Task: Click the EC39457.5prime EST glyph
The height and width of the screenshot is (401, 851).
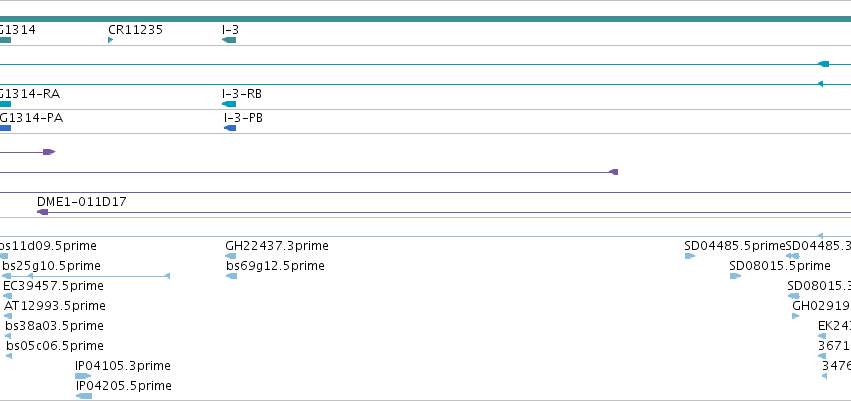Action: point(8,296)
